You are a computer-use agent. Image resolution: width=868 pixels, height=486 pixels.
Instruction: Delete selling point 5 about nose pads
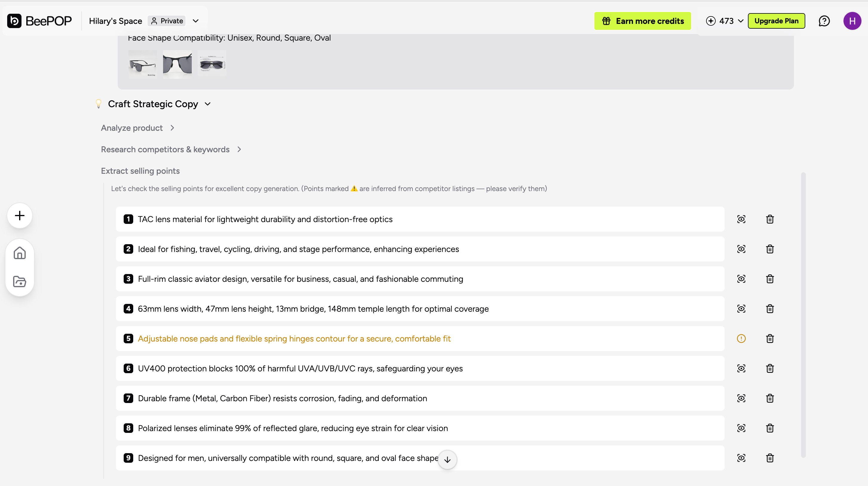click(770, 339)
